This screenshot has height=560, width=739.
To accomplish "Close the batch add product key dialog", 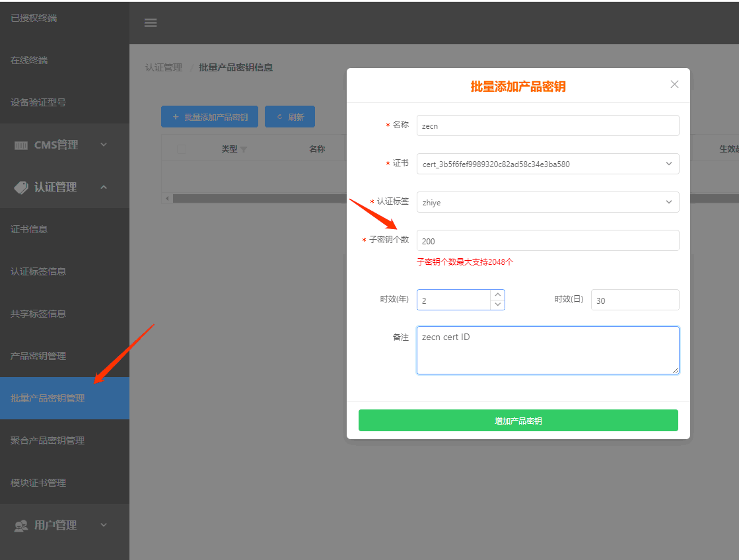I will (x=674, y=85).
